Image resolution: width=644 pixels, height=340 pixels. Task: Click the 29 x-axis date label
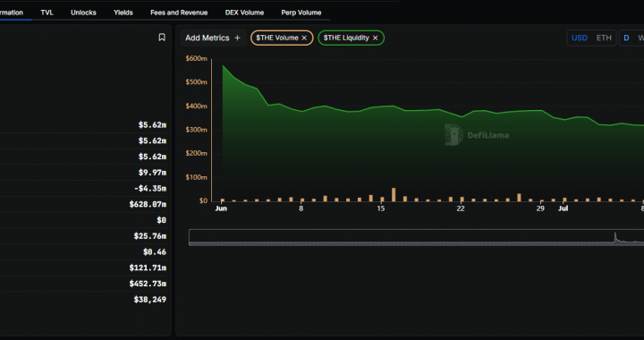point(540,208)
